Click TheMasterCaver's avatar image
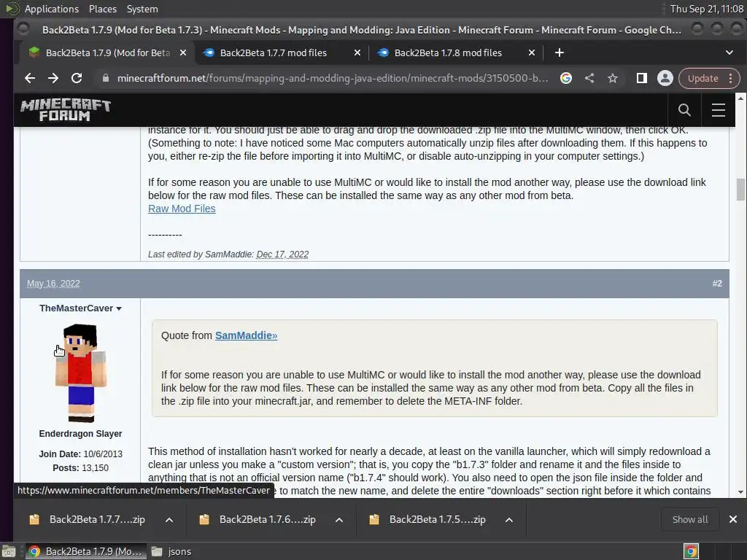Viewport: 747px width, 560px height. [80, 373]
